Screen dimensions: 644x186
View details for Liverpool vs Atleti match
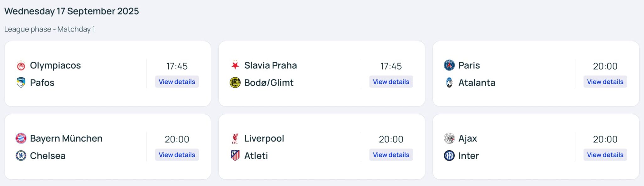(391, 155)
